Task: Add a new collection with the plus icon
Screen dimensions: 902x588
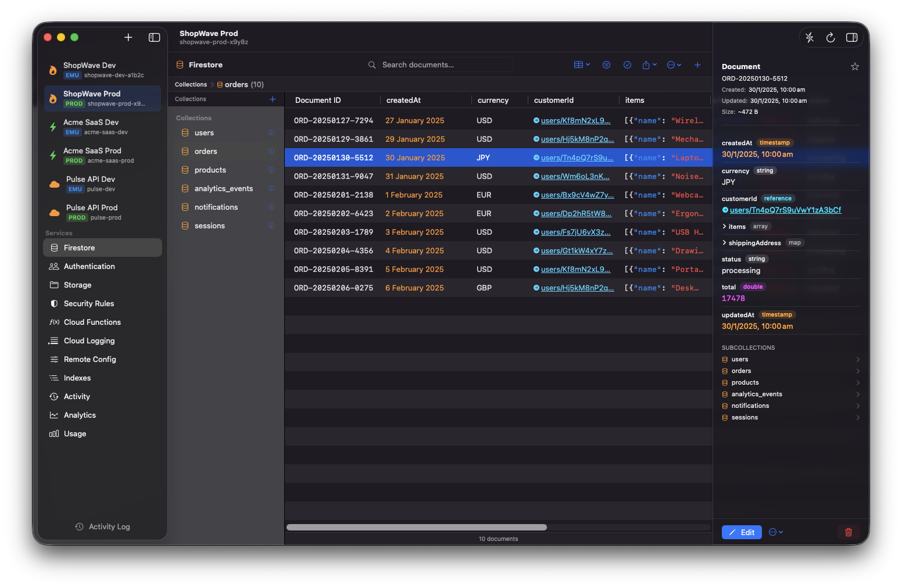Action: click(x=272, y=99)
